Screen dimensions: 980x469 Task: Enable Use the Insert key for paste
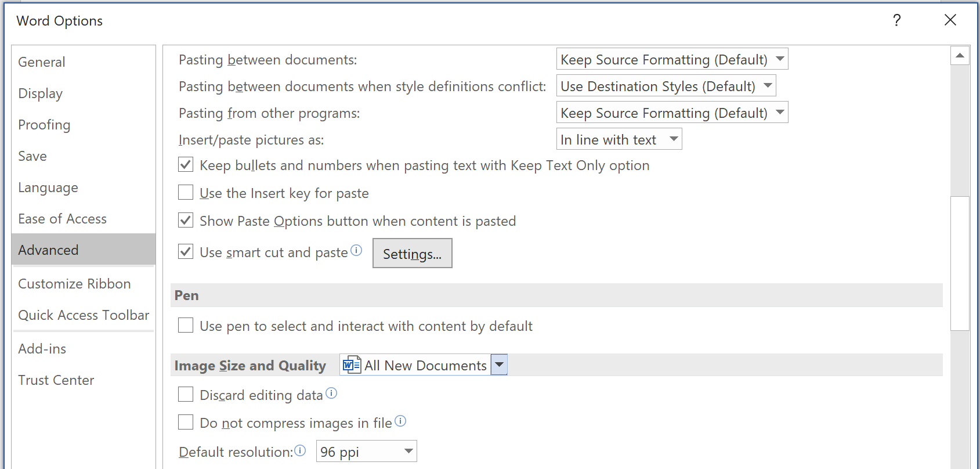[x=186, y=193]
